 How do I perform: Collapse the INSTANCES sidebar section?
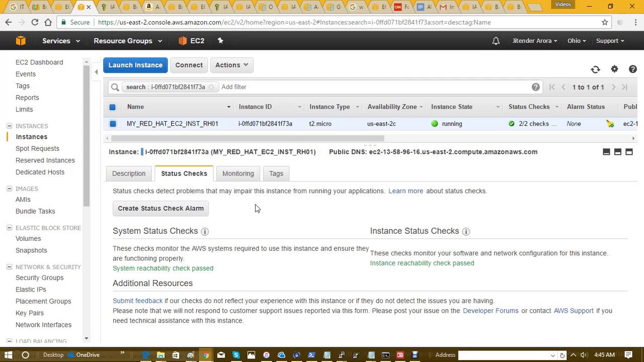coord(9,126)
